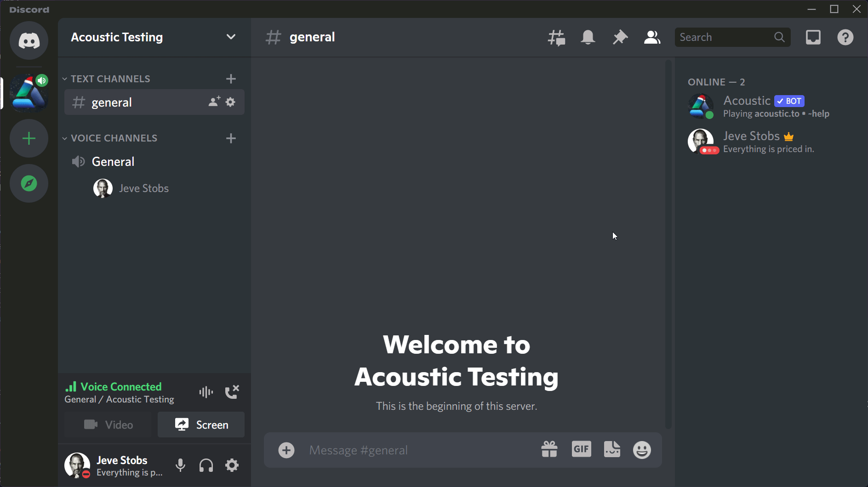
Task: Toggle the member list icon
Action: point(652,37)
